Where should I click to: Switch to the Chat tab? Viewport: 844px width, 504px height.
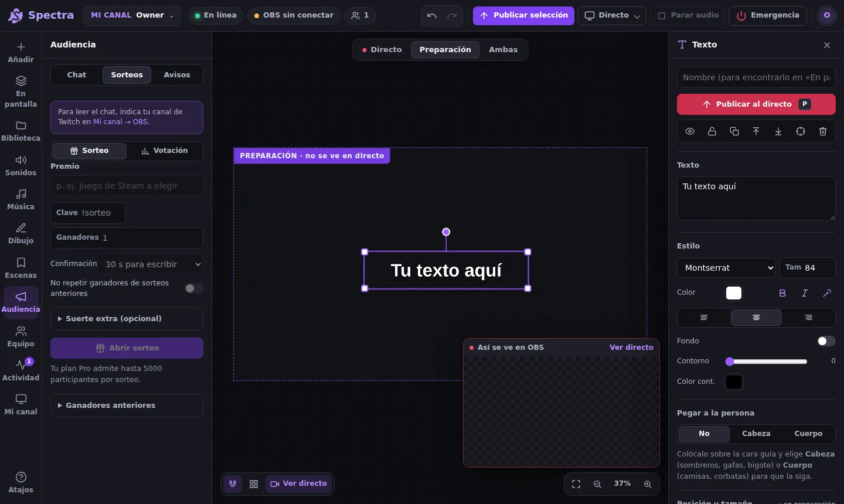point(76,75)
